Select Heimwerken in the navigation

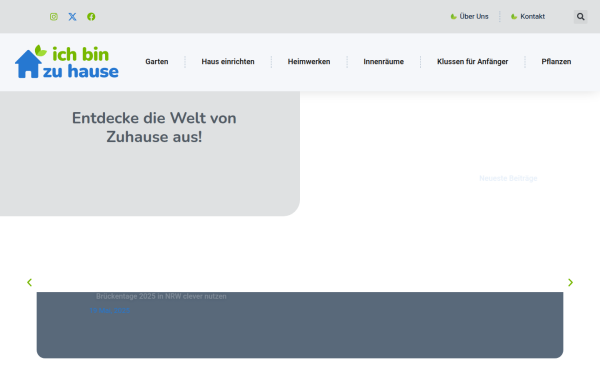click(309, 62)
